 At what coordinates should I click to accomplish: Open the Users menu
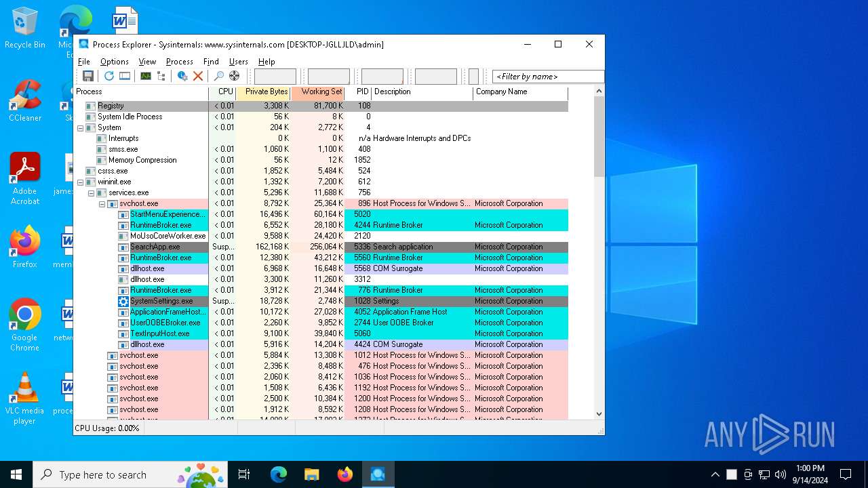click(x=239, y=62)
